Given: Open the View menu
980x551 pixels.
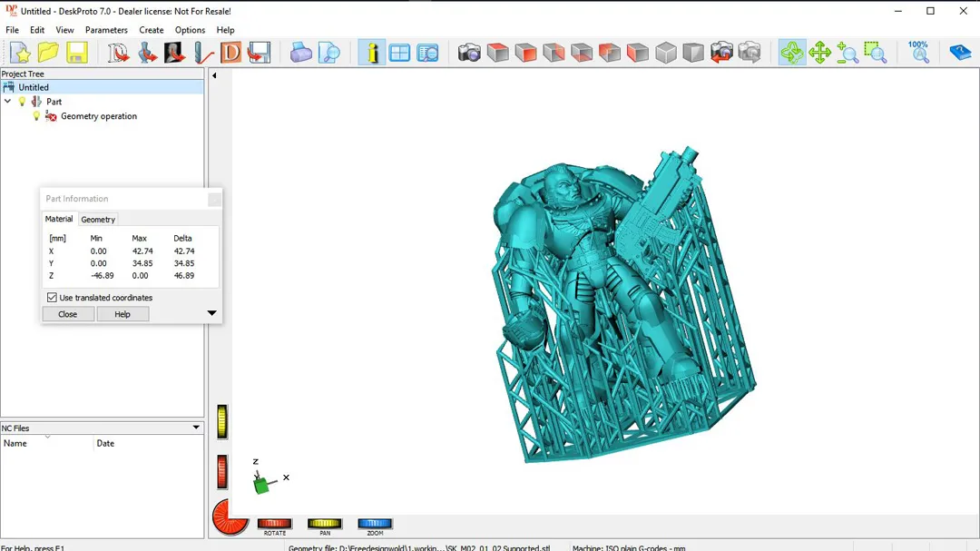Looking at the screenshot, I should click(64, 30).
